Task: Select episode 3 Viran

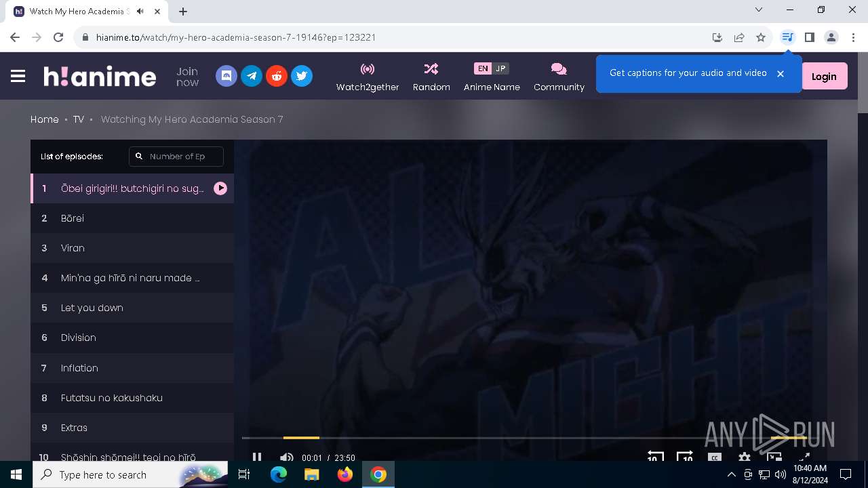Action: 132,248
